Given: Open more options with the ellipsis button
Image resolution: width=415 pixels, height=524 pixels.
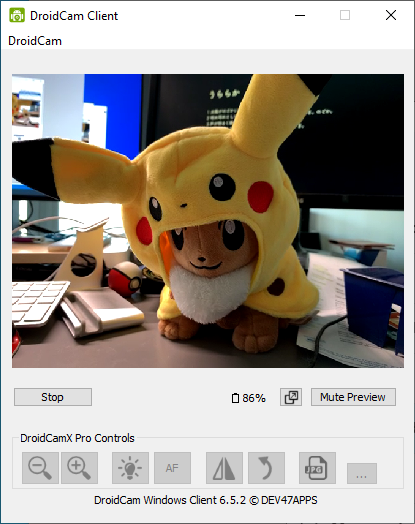Looking at the screenshot, I should tap(362, 473).
